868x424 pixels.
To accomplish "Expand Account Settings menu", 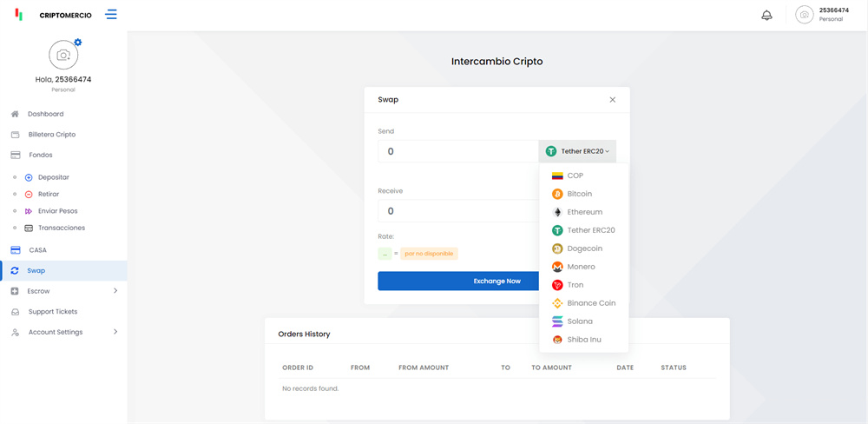I will pos(63,332).
